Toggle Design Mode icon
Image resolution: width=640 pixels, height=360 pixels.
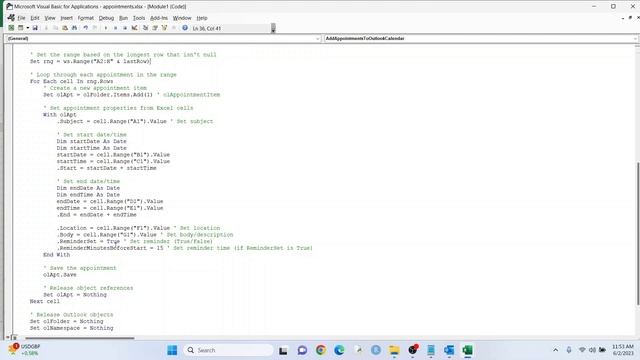(x=134, y=28)
